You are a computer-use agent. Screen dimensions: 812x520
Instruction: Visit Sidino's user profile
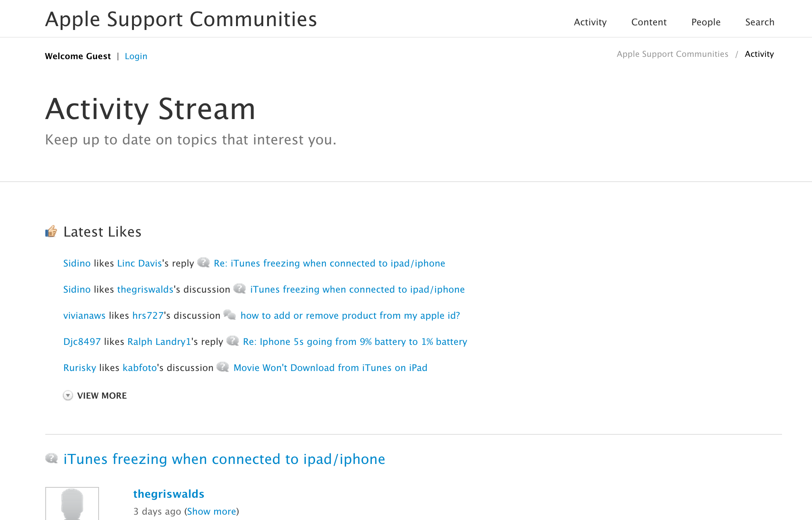click(x=77, y=263)
